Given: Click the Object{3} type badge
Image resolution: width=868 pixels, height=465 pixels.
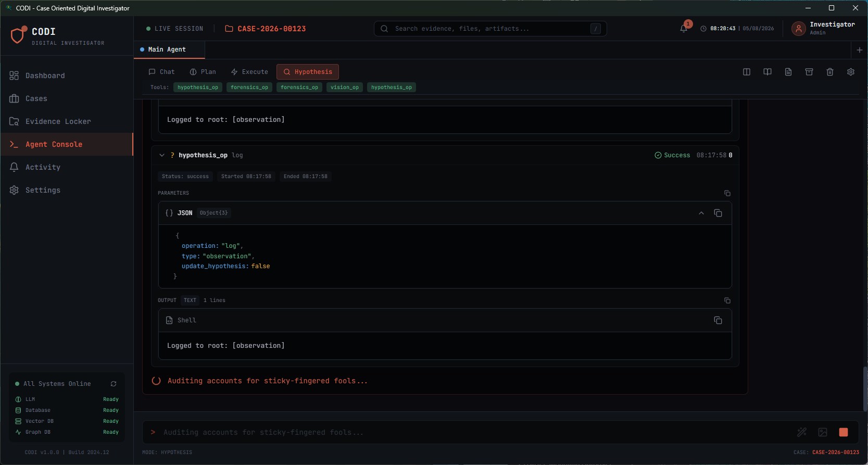Looking at the screenshot, I should (214, 213).
